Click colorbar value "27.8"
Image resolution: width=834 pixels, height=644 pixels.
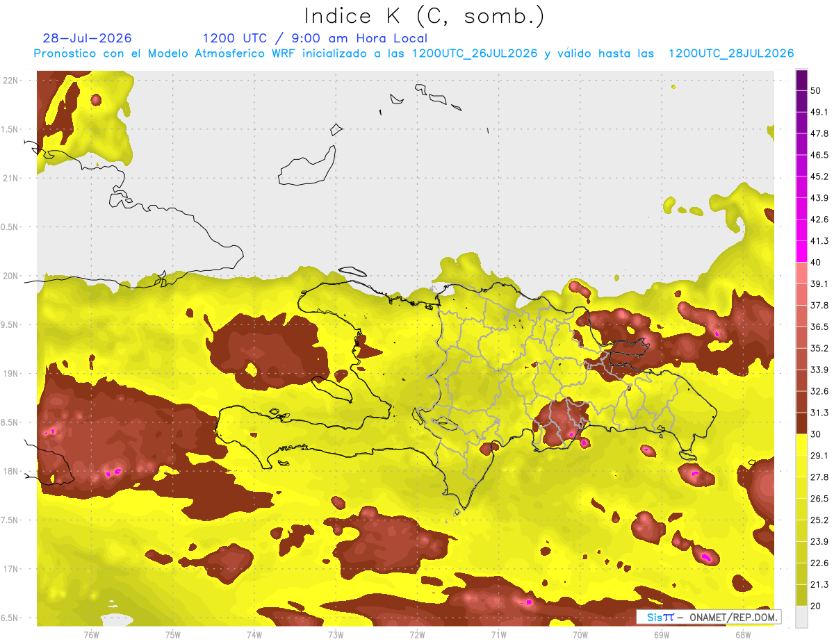(x=819, y=477)
